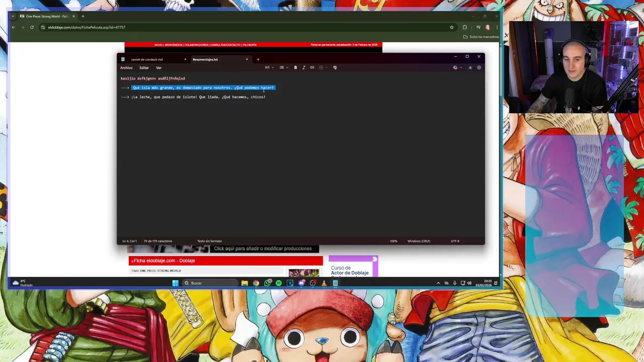Click the line starting '¡La leche, que pedazo'
The height and width of the screenshot is (362, 644).
198,97
